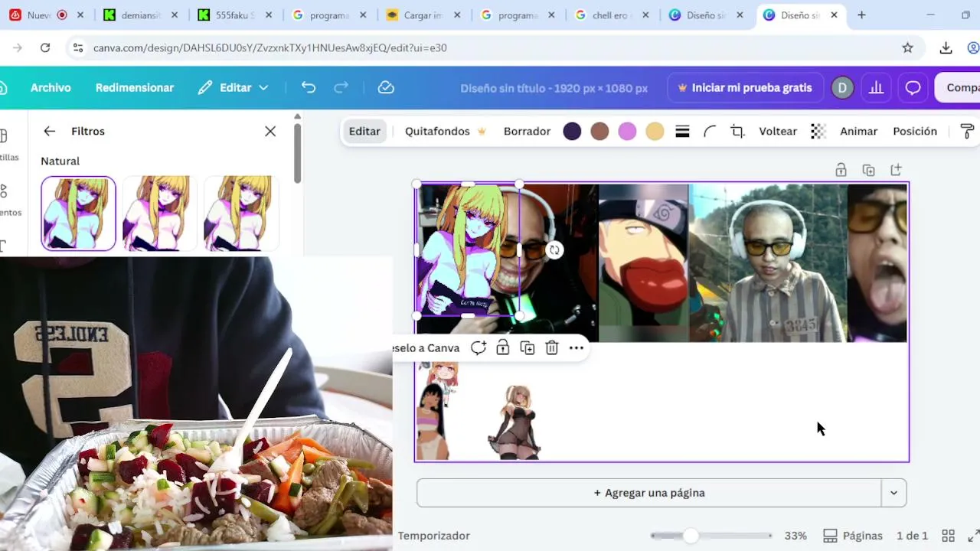Screen dimensions: 980x551
Task: Pick the brown color swatch
Action: pyautogui.click(x=599, y=132)
